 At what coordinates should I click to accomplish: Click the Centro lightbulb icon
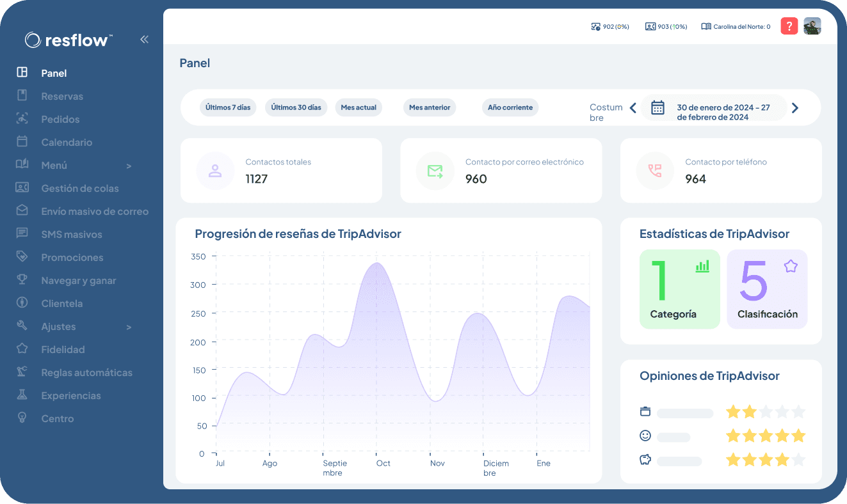22,418
